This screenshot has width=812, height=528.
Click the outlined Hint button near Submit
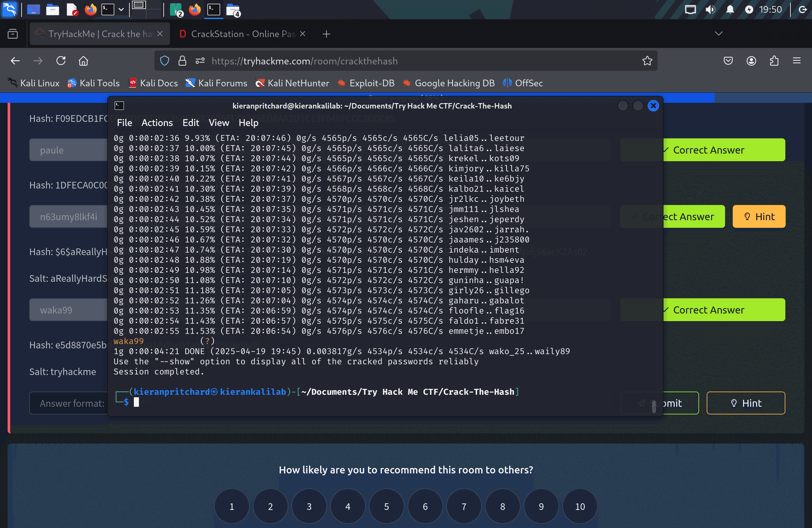point(745,403)
